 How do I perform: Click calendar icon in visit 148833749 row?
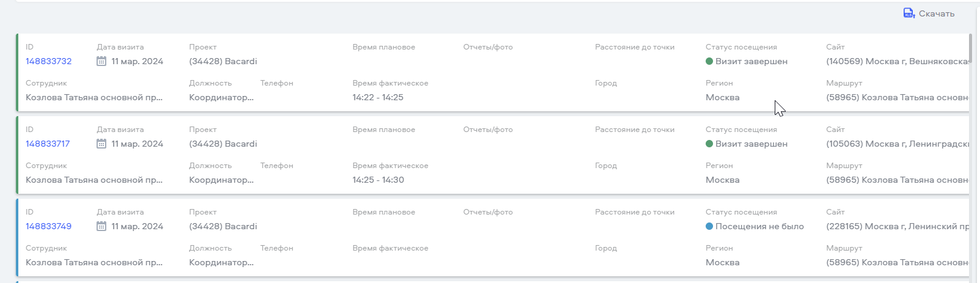coord(101,226)
